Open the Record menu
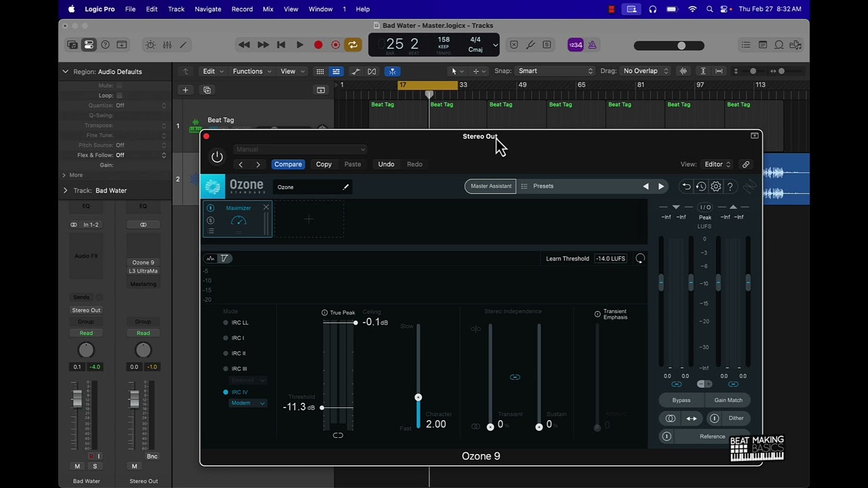868x488 pixels. [x=242, y=9]
